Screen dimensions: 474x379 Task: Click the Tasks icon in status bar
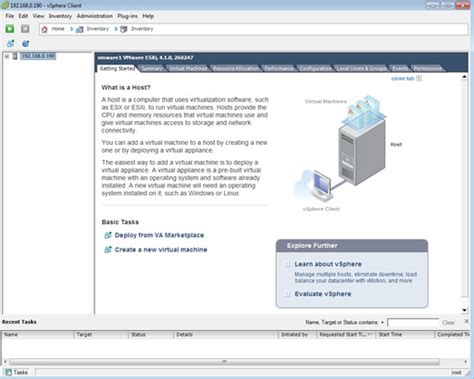pos(9,372)
